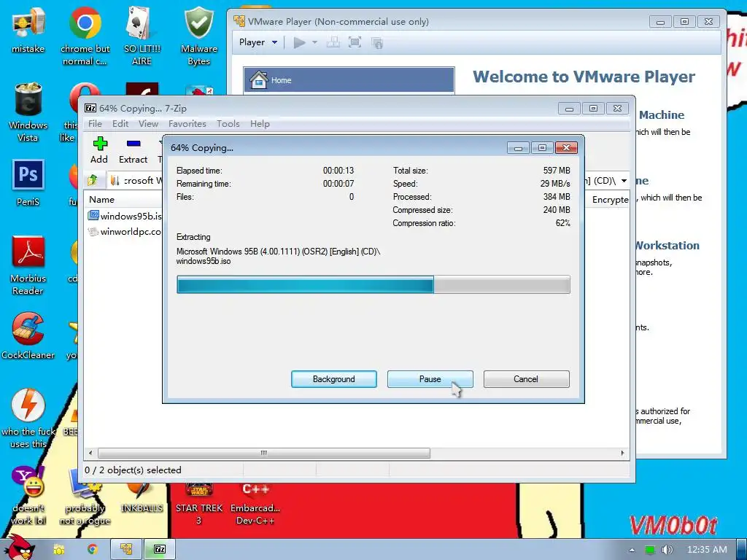Open the 7-Zip address path dropdown
Image resolution: width=747 pixels, height=560 pixels.
coord(624,181)
